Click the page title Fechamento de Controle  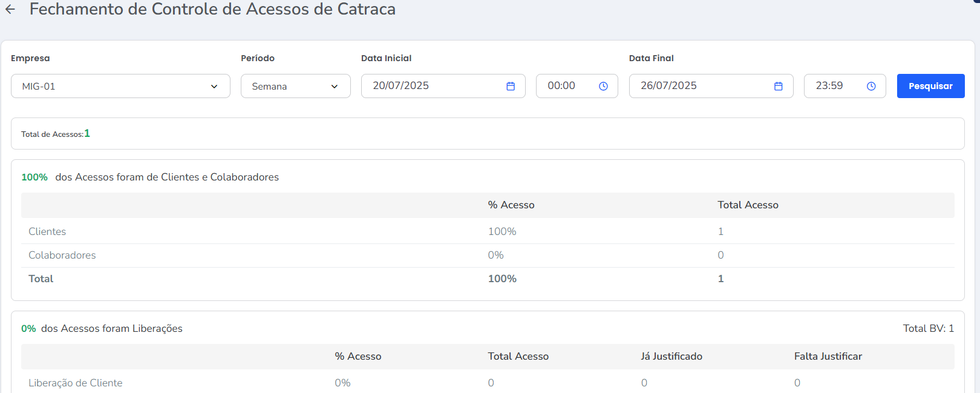coord(212,9)
